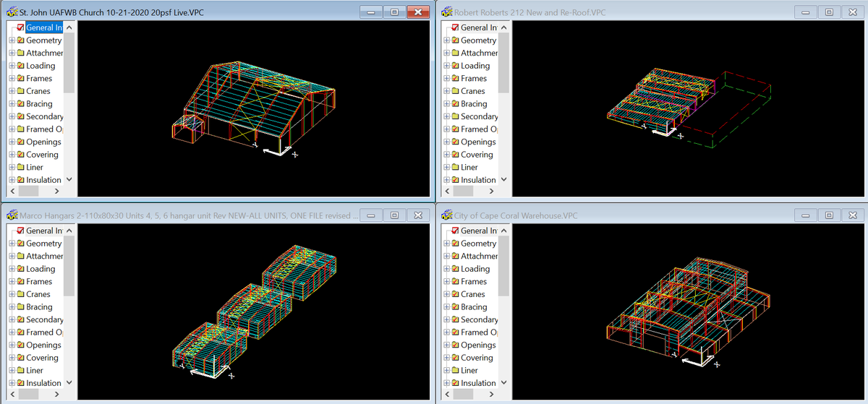
Task: Click the Covering folder icon in St. John Church window
Action: point(21,155)
